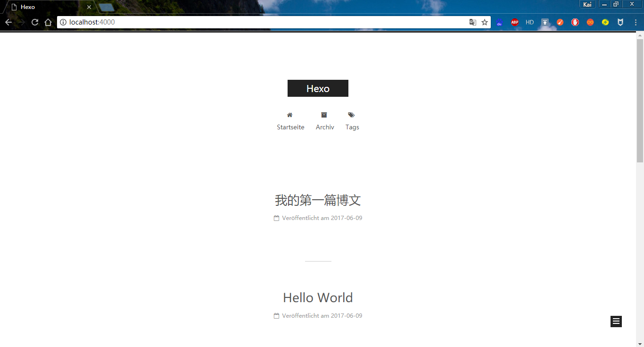Click the calendar icon for 我的第一篇博文 post
Viewport: 644px width, 347px height.
click(277, 218)
